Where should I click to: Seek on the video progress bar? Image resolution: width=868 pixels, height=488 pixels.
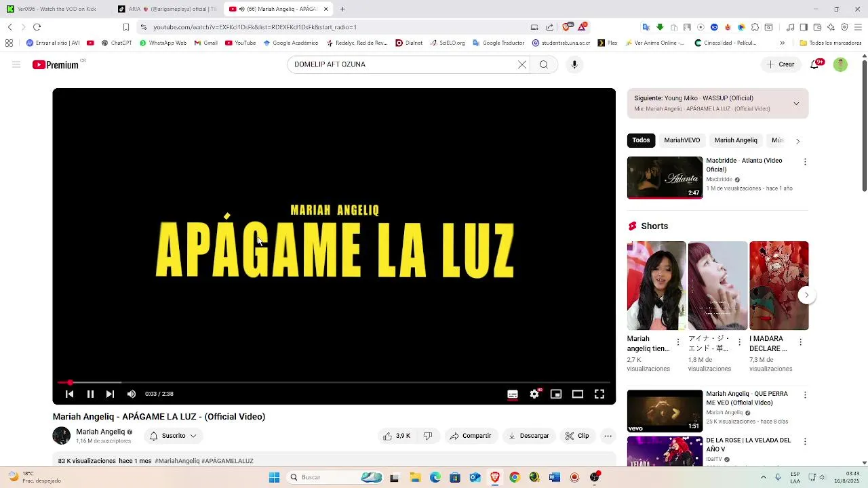[x=334, y=383]
